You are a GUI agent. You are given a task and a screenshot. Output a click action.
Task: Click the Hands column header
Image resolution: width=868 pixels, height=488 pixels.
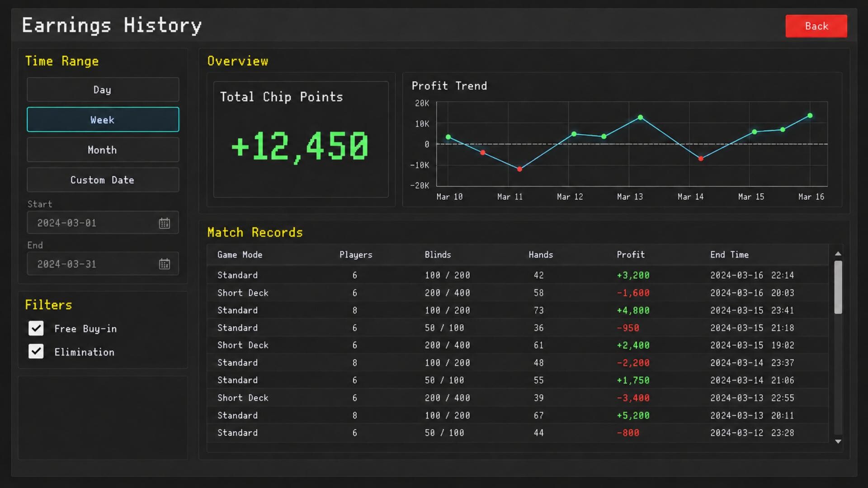tap(541, 255)
